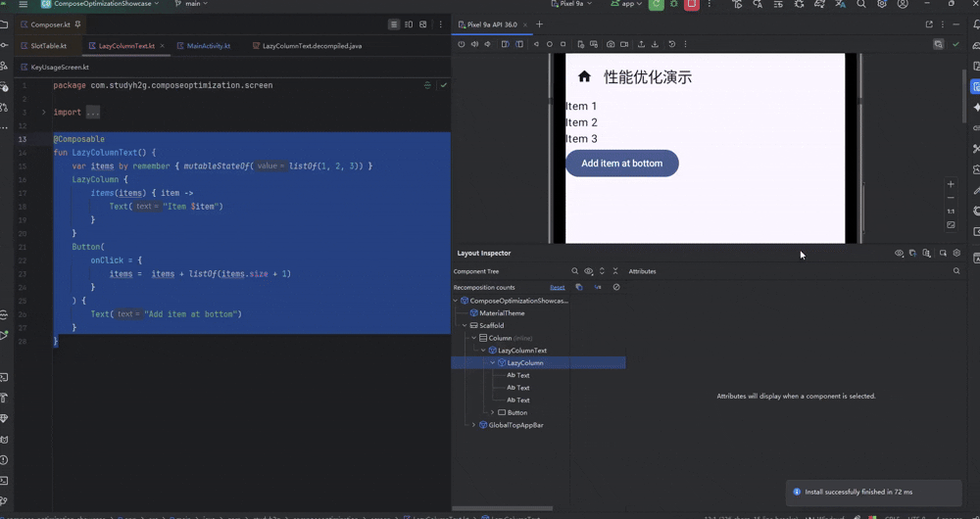Expand all nodes in Component Tree
The width and height of the screenshot is (980, 519).
[x=602, y=271]
